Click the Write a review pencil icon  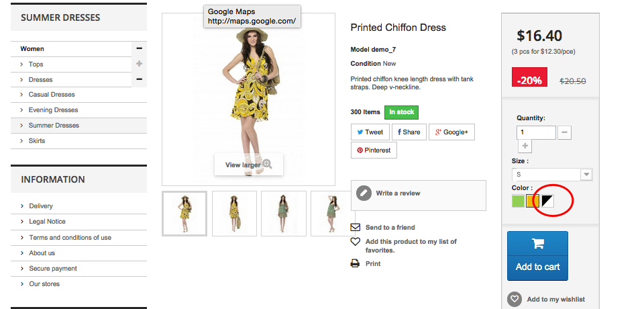364,193
